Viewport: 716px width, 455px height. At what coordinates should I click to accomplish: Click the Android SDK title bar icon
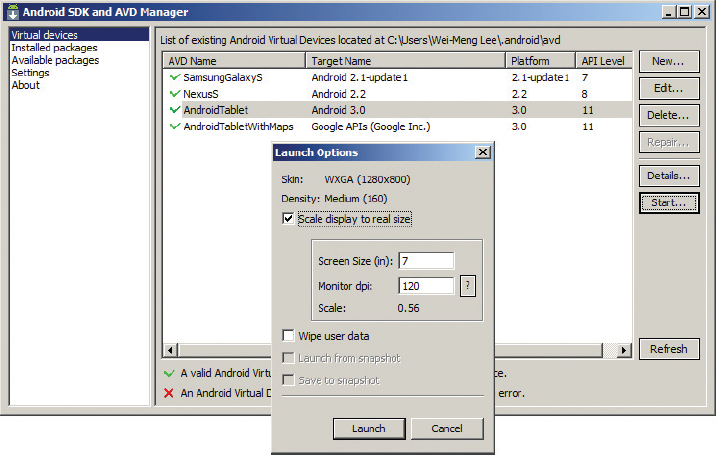tap(12, 11)
